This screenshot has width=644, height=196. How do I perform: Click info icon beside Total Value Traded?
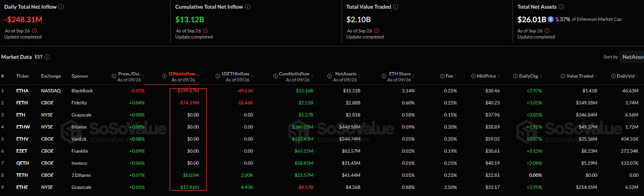coord(396,7)
